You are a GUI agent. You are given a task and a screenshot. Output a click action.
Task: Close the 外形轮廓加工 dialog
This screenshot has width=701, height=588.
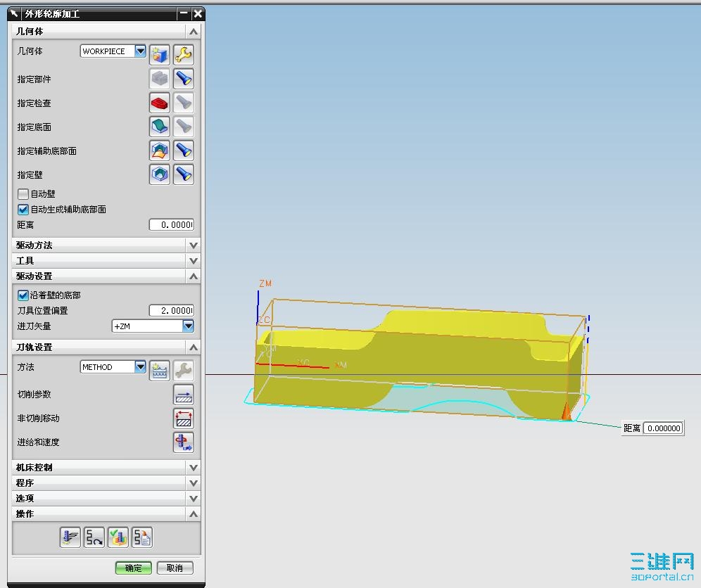[198, 14]
